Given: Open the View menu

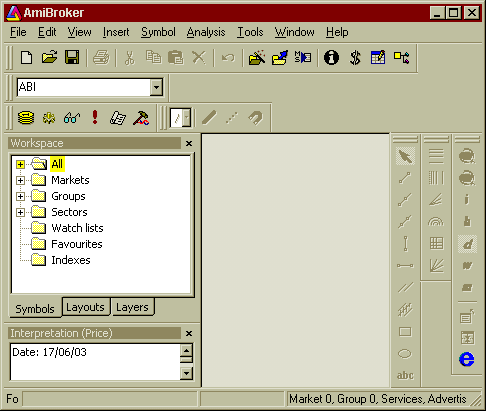Looking at the screenshot, I should click(79, 32).
